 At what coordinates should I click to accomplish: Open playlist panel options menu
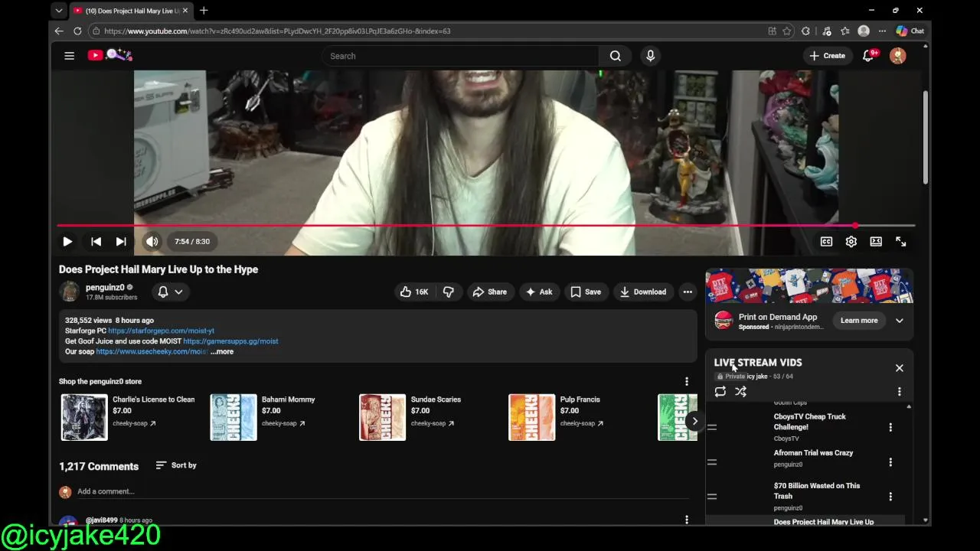pos(900,392)
